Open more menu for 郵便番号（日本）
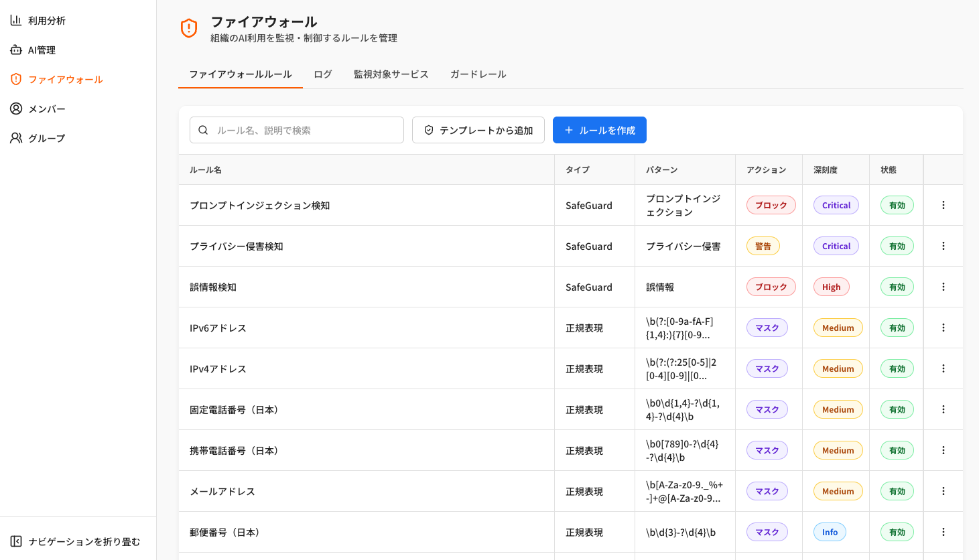Image resolution: width=979 pixels, height=560 pixels. pos(943,533)
